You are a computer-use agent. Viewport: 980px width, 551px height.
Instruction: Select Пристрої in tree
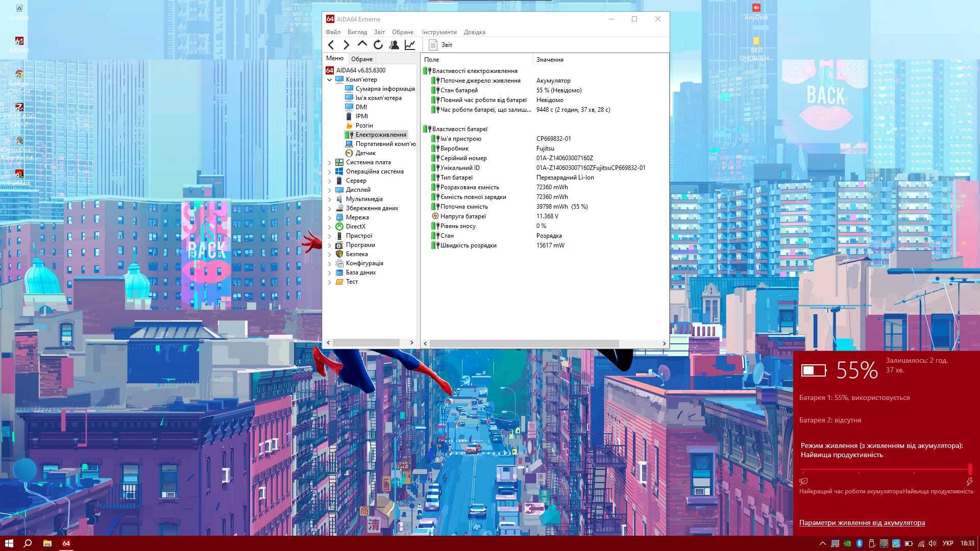click(x=354, y=236)
